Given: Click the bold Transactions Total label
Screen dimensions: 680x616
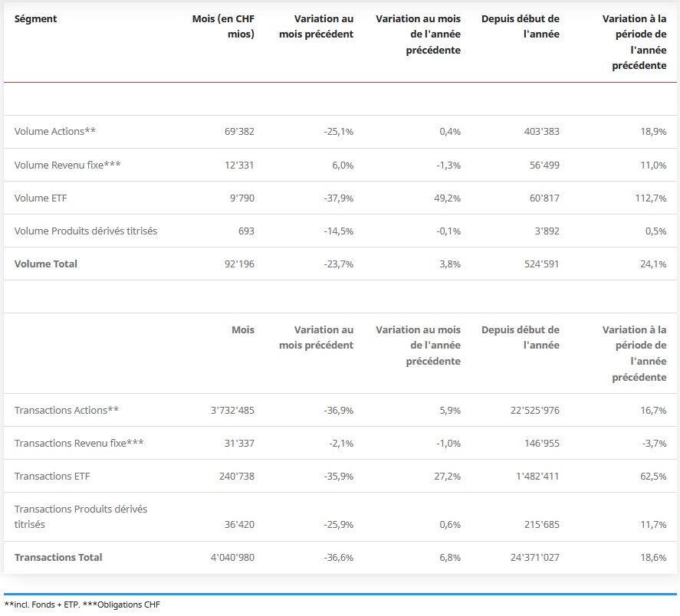Looking at the screenshot, I should [x=58, y=558].
